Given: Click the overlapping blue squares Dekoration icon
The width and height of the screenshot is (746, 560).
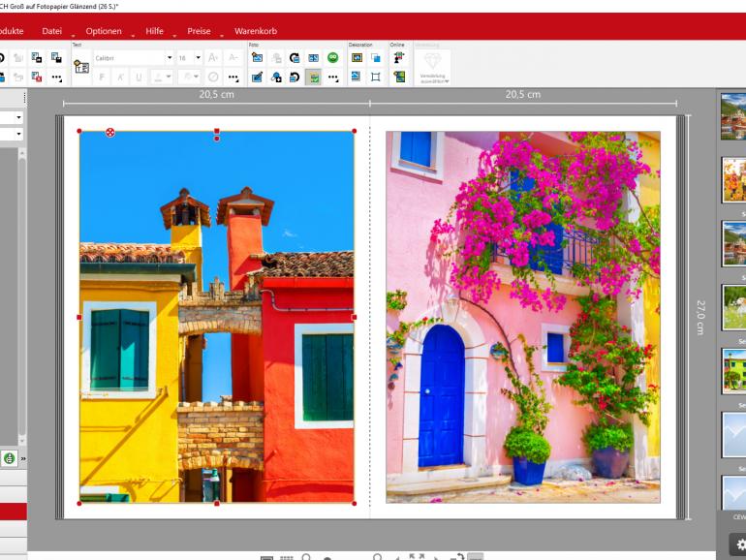Looking at the screenshot, I should pos(376,58).
